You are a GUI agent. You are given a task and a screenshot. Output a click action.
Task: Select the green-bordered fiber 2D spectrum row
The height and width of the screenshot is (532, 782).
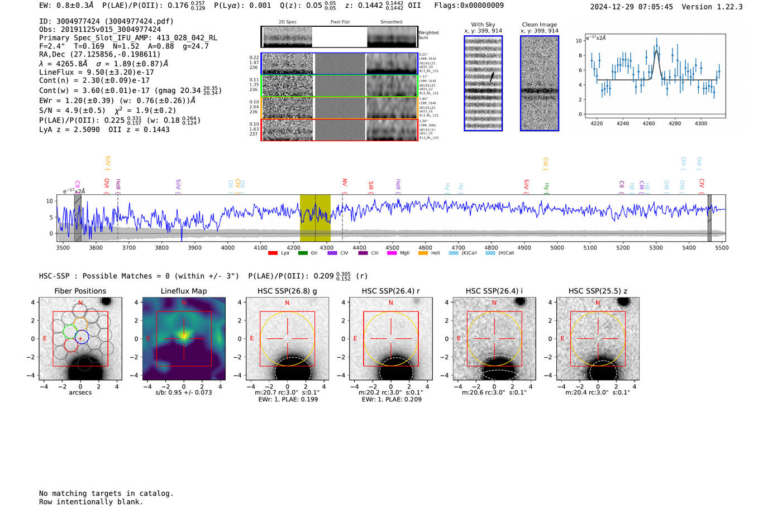point(340,85)
